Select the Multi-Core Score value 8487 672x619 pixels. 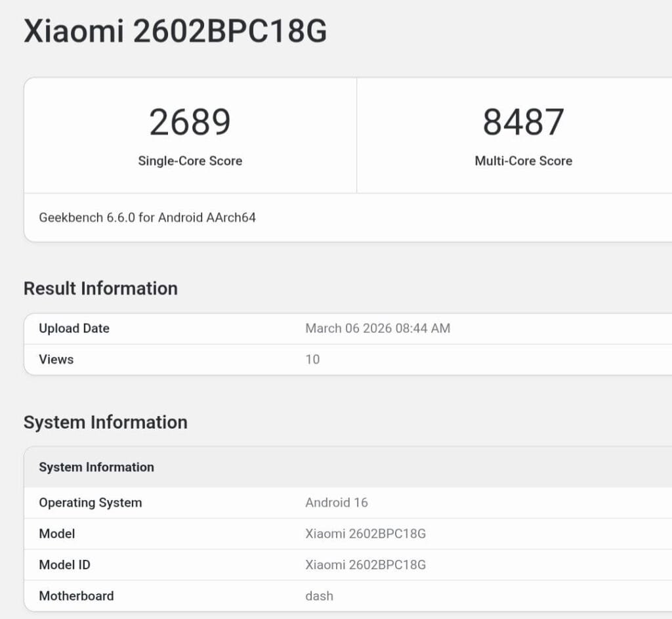pos(523,121)
